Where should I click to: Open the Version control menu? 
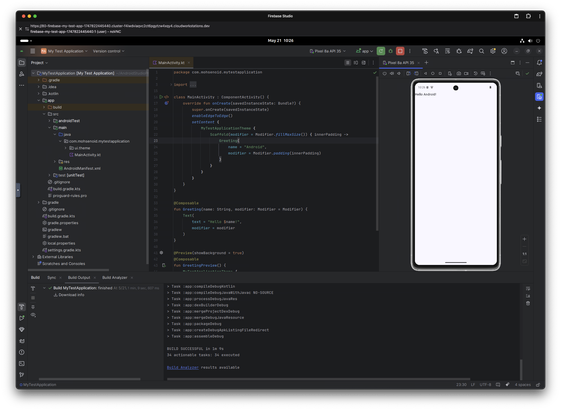pyautogui.click(x=108, y=51)
